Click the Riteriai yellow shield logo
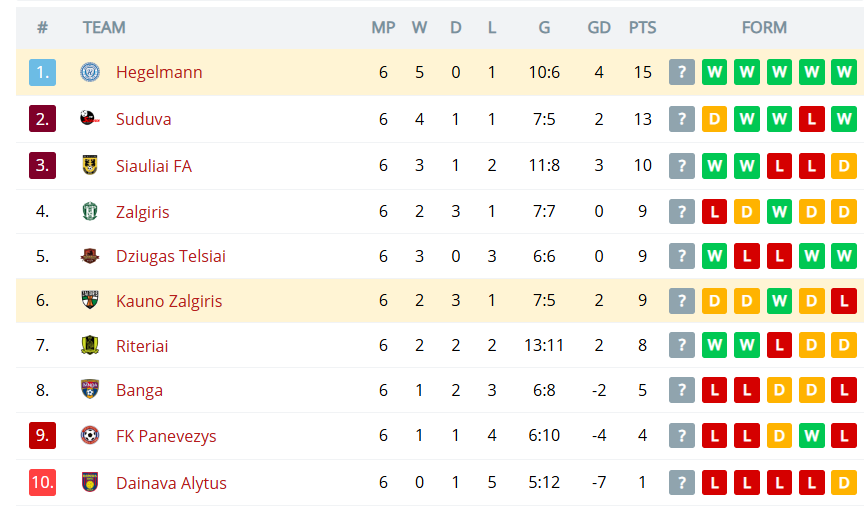The height and width of the screenshot is (517, 868). click(90, 345)
